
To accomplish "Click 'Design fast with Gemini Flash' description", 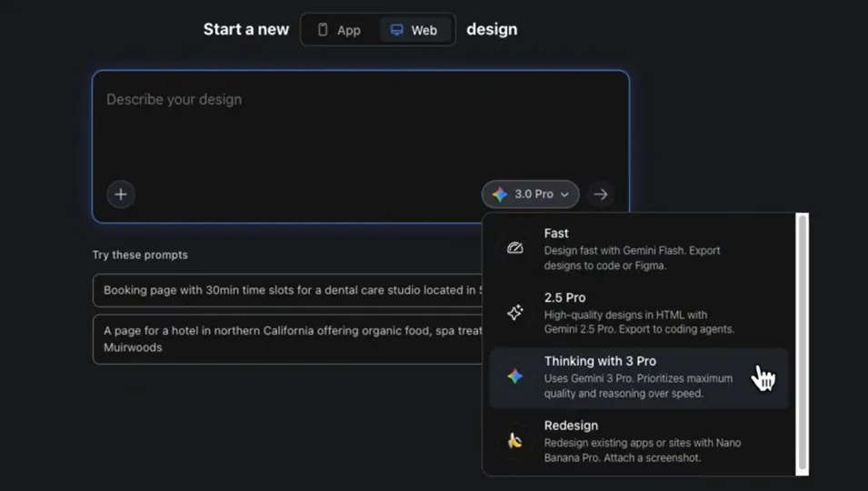I will click(x=633, y=258).
